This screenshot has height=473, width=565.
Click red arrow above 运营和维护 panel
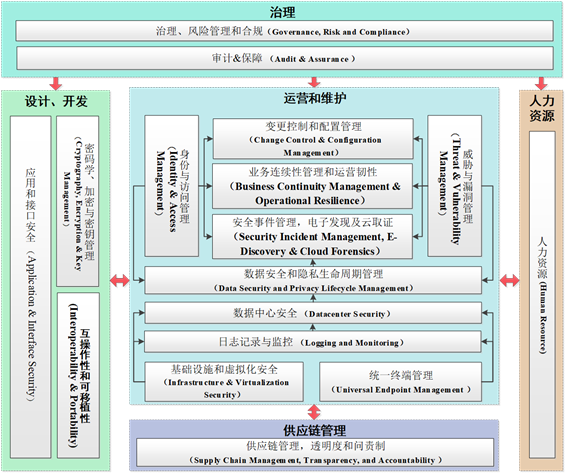[314, 82]
